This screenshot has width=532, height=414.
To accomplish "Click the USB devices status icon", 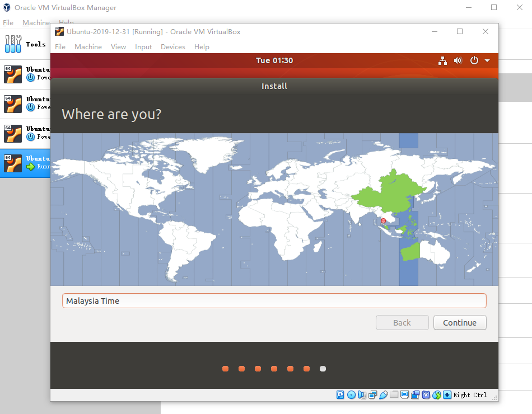I will click(384, 394).
